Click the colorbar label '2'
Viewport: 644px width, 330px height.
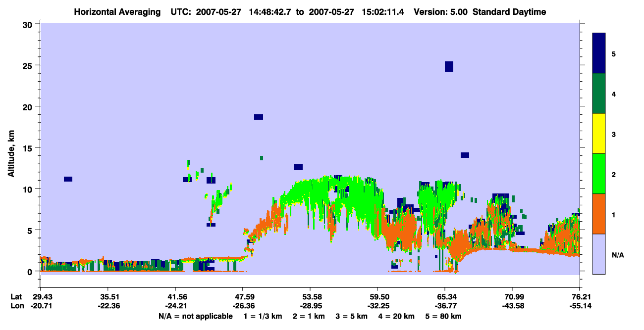click(614, 174)
